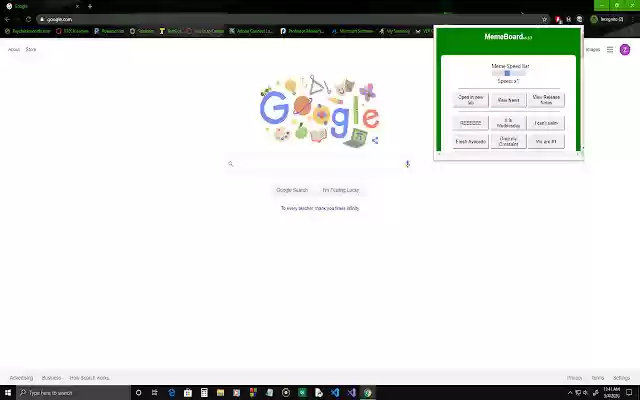
Task: Adjust the Meme Speed Bar slider
Action: click(x=508, y=73)
